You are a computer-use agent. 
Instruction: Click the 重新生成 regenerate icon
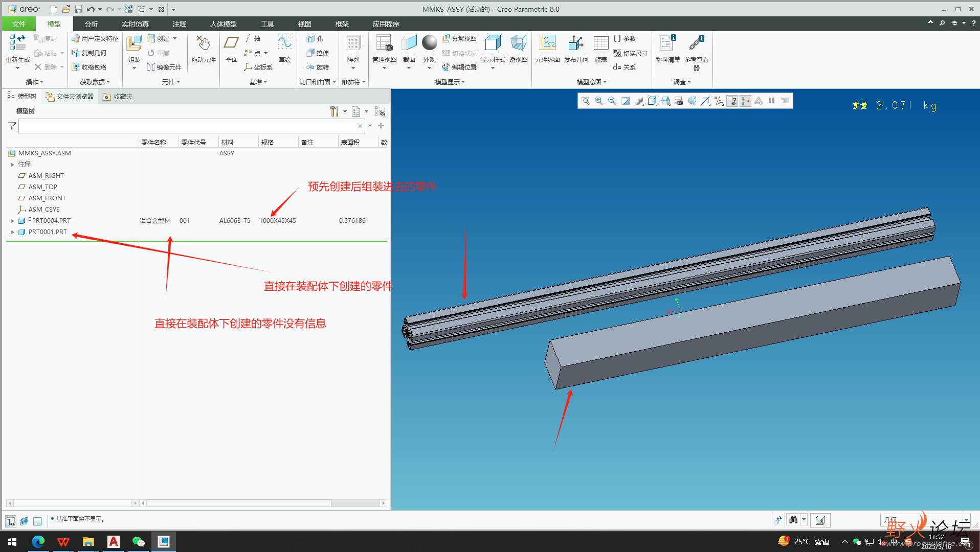(17, 43)
